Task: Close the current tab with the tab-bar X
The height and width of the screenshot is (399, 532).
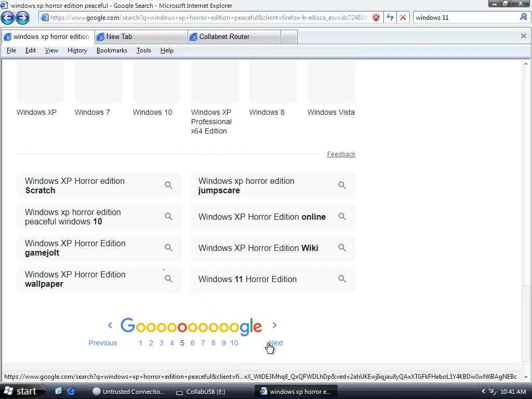Action: pos(524,36)
